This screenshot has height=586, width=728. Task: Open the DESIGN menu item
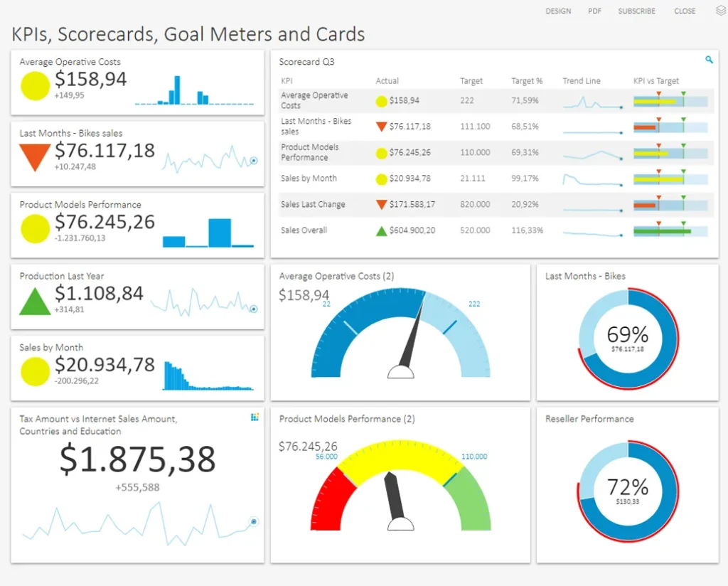coord(558,11)
